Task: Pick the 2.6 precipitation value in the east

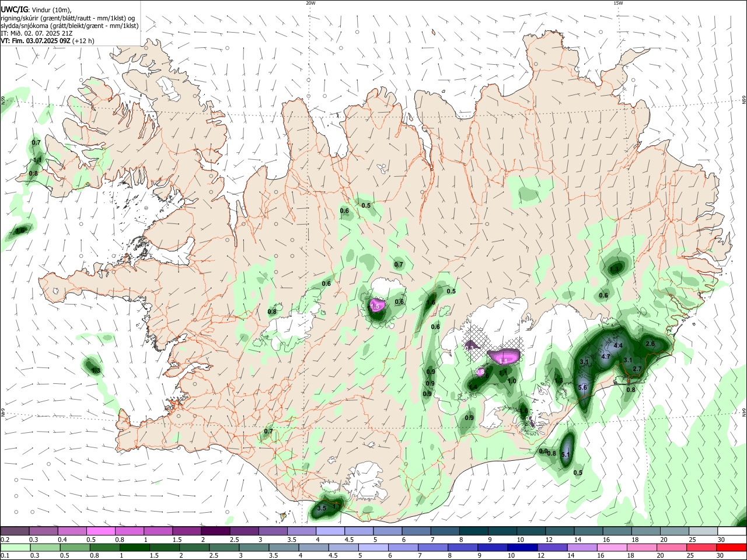Action: pos(650,344)
